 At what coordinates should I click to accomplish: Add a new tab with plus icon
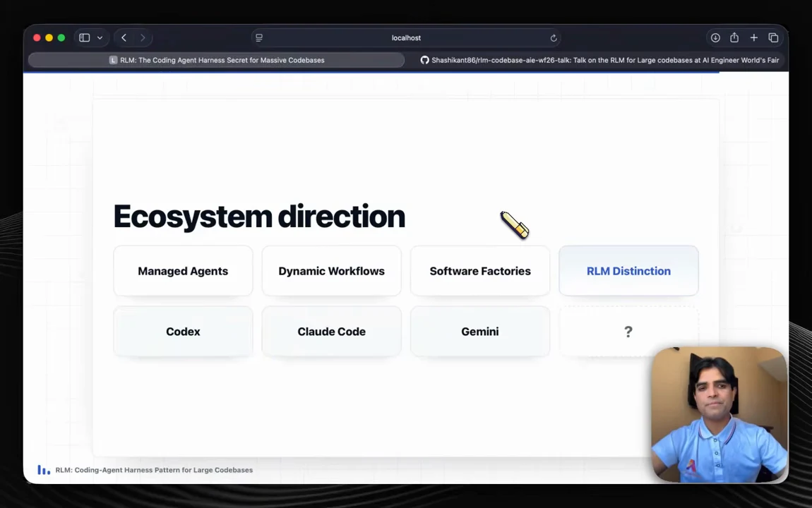(754, 38)
